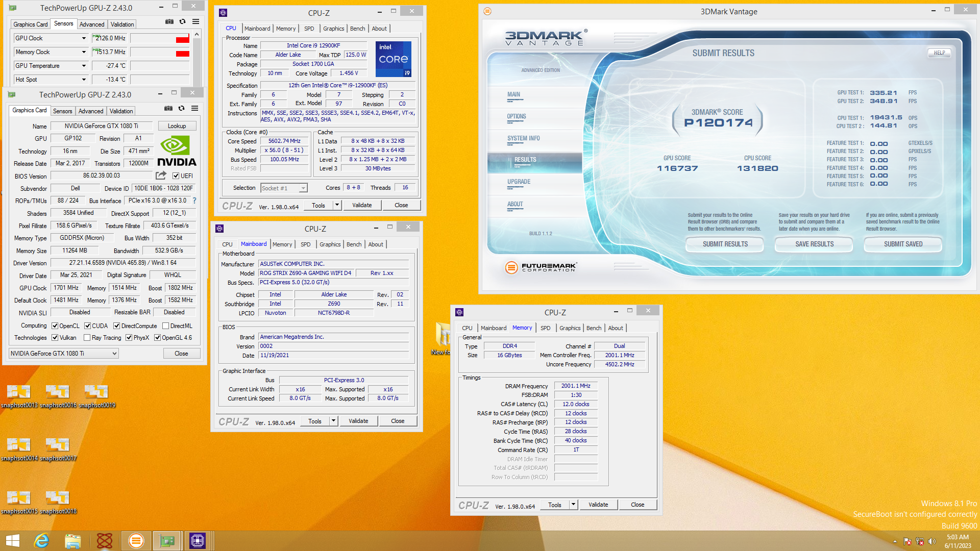Select the snaphsot0019 desktop icon
Screen dimensions: 980x551
pyautogui.click(x=96, y=396)
